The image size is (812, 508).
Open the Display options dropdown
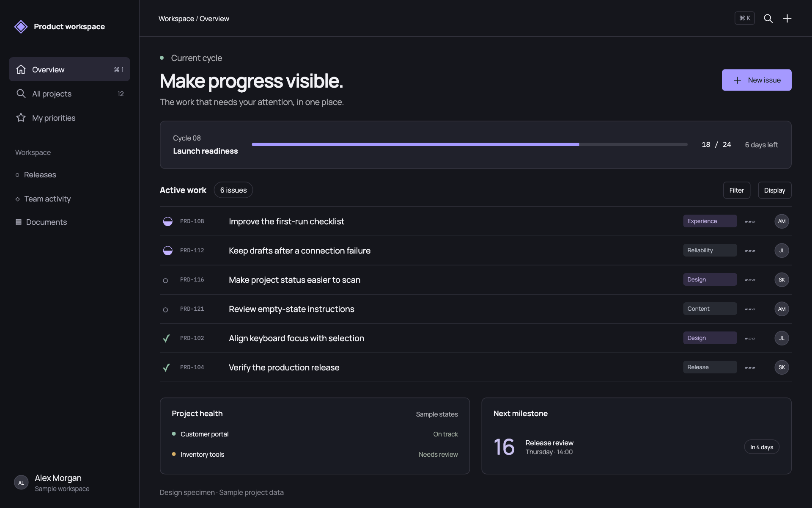[774, 190]
